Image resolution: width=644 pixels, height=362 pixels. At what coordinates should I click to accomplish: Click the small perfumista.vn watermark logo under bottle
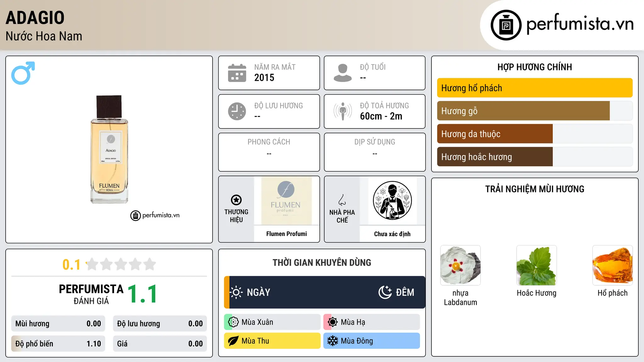pos(155,216)
